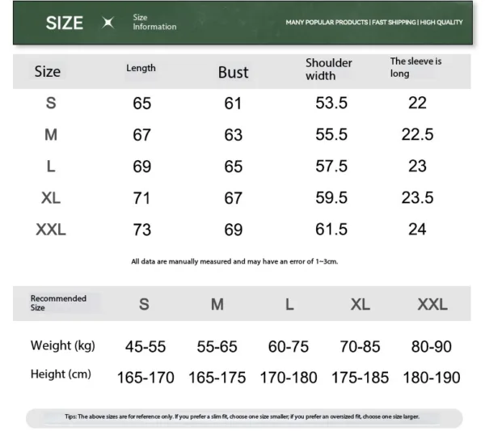Select the Bust column header
Screen dimensions: 485x448
234,72
